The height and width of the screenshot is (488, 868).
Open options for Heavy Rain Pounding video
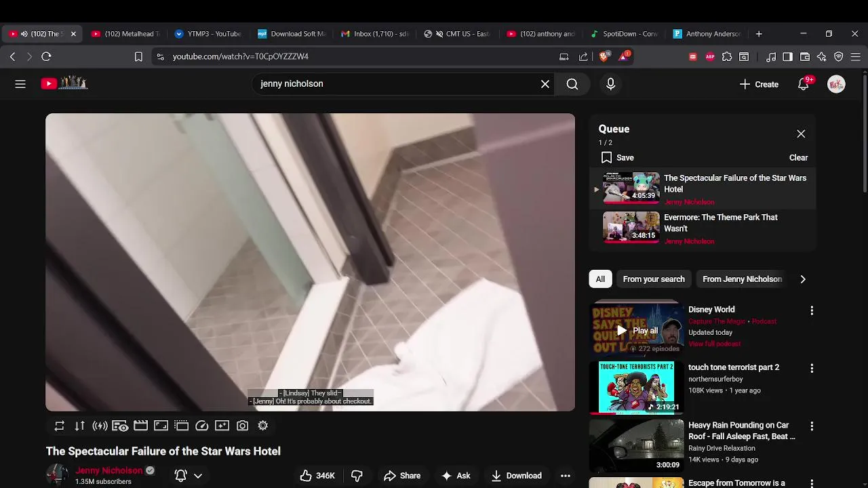pos(812,426)
